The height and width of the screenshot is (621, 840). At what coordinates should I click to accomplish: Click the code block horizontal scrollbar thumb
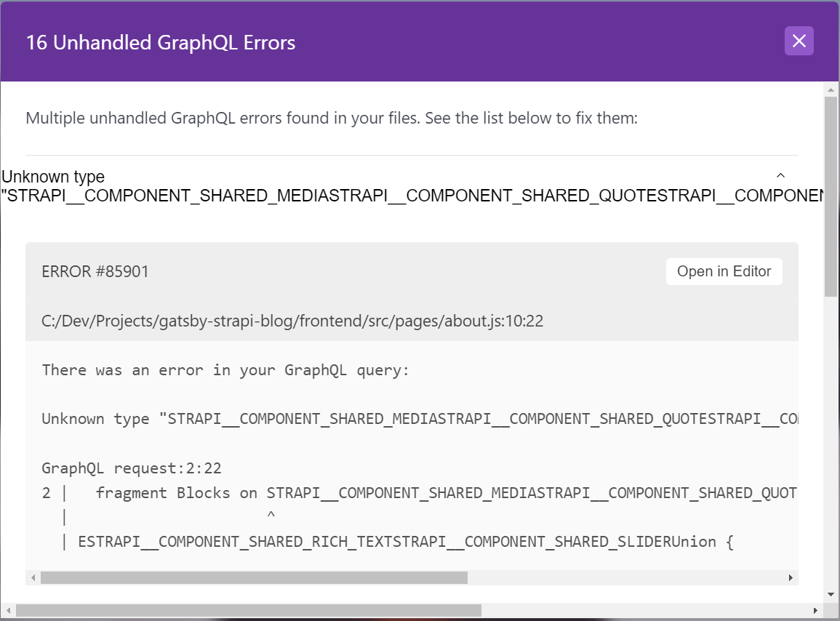tap(254, 577)
